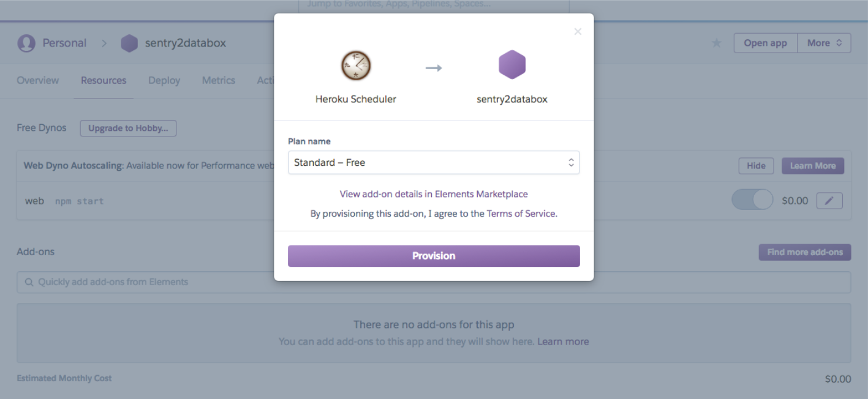Open the Plan name dropdown

[434, 163]
